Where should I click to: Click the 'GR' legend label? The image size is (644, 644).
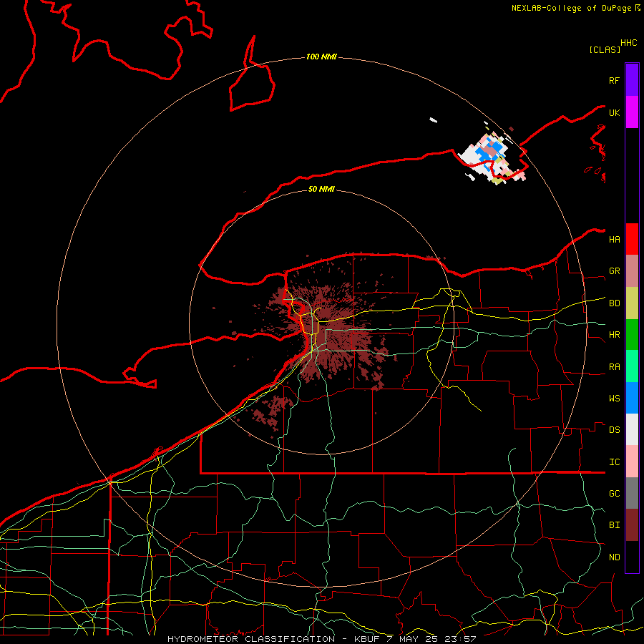tap(614, 271)
